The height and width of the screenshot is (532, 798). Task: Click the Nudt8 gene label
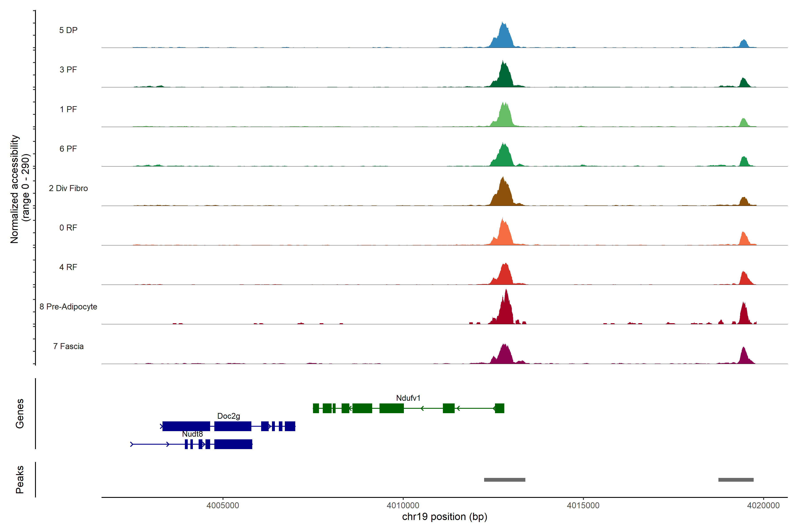tap(192, 434)
